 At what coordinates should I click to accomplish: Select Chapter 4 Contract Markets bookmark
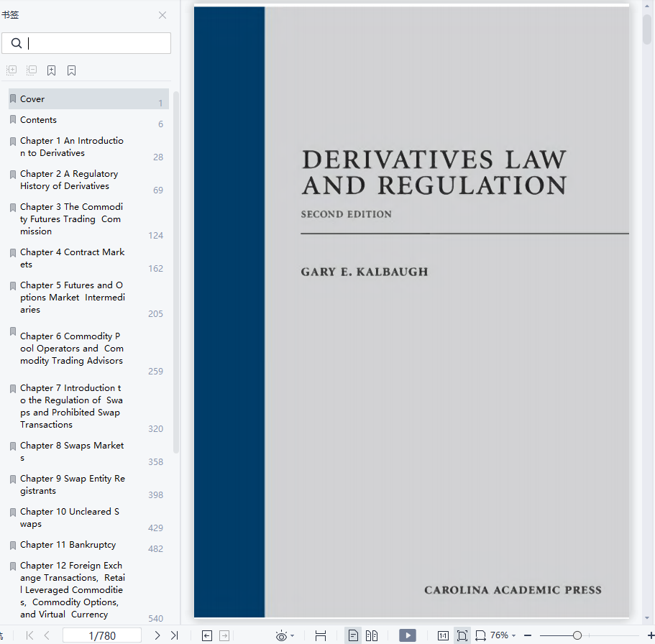(x=88, y=259)
